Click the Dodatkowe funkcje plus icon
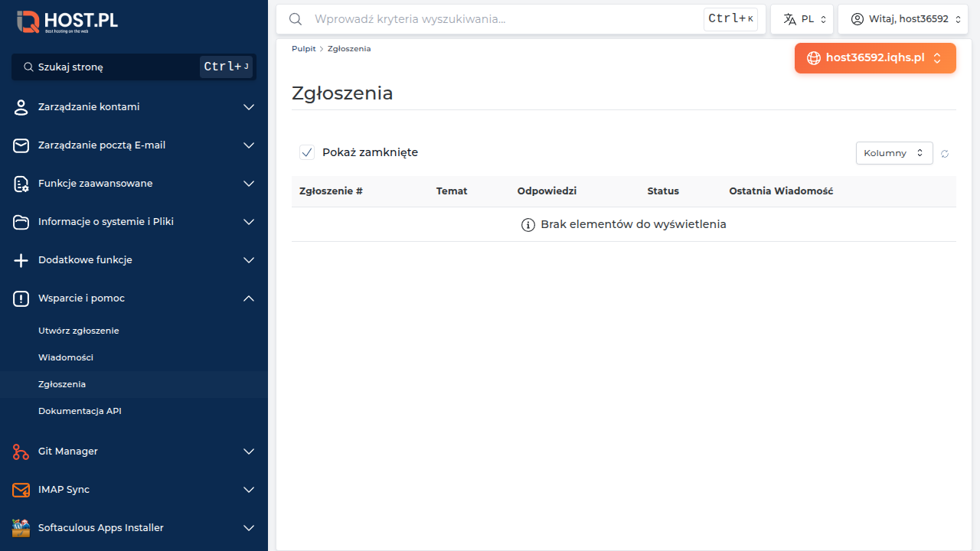The height and width of the screenshot is (551, 980). pyautogui.click(x=21, y=260)
